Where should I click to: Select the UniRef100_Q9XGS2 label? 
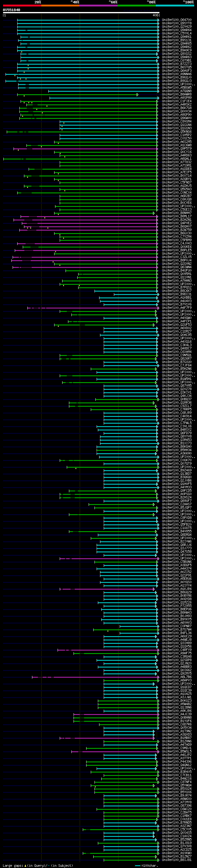pyautogui.click(x=176, y=54)
